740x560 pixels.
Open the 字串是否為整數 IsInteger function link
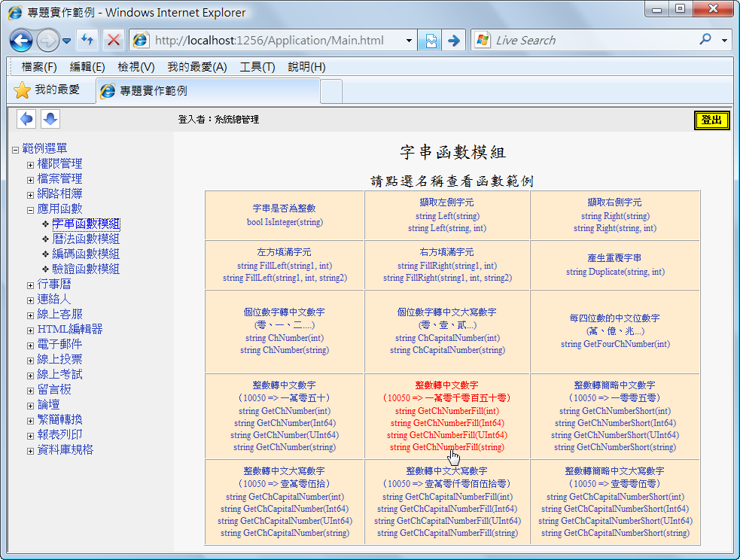[x=285, y=215]
